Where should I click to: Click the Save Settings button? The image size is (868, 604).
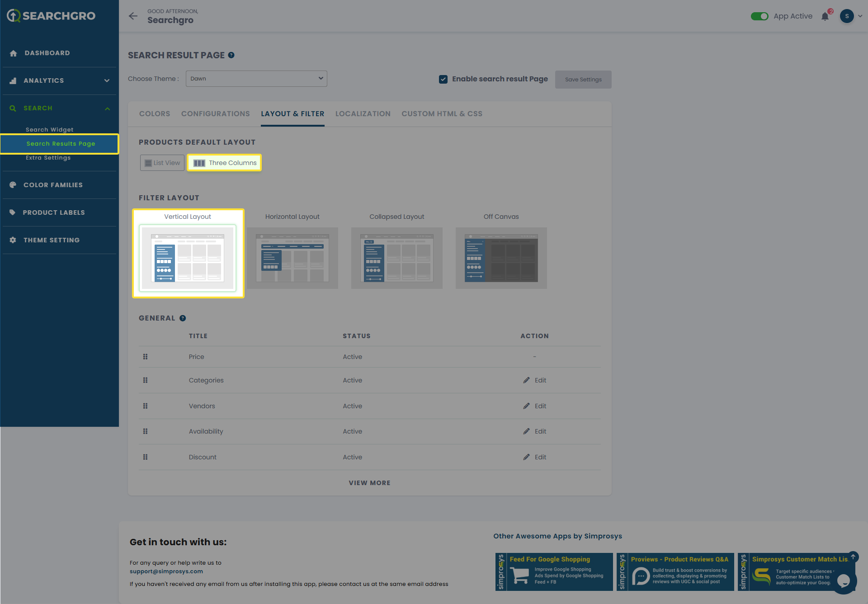tap(583, 80)
